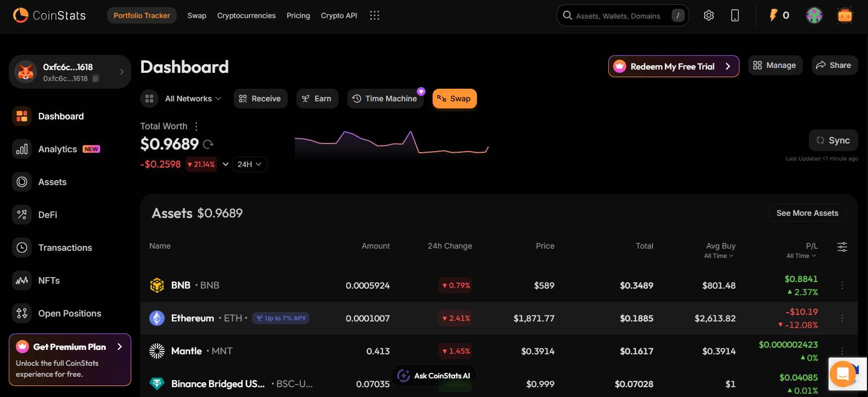Click the orange gift box icon
This screenshot has height=397, width=868.
(845, 15)
